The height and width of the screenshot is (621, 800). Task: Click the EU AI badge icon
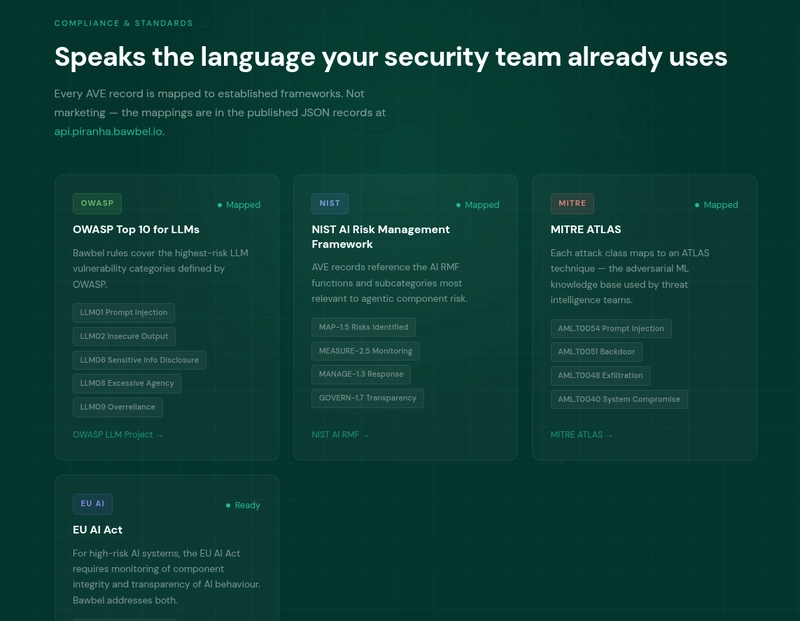pyautogui.click(x=92, y=504)
